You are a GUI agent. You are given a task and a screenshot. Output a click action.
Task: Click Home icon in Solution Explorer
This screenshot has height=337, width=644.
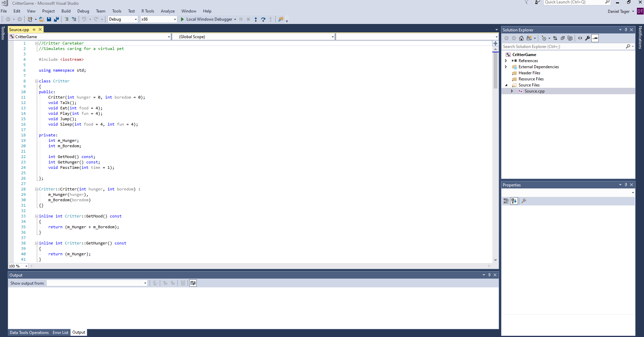521,38
